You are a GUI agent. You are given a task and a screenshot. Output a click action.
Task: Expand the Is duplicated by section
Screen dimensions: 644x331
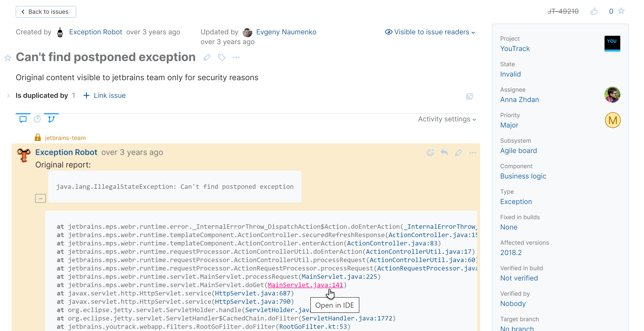click(8, 96)
